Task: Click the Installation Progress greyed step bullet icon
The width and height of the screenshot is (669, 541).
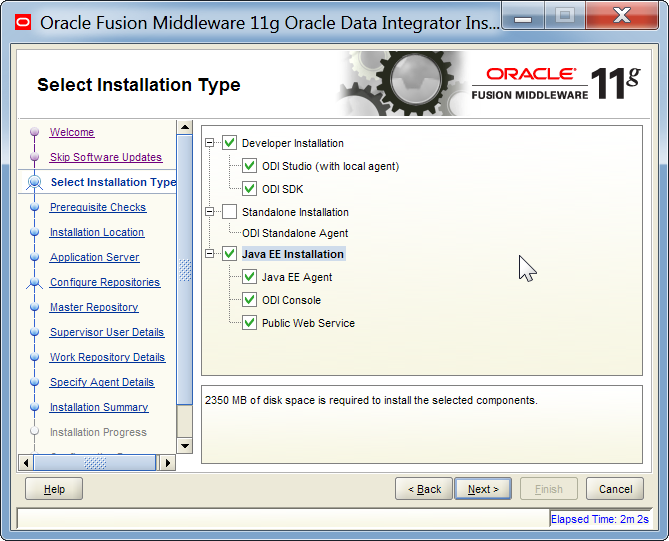Action: tap(35, 432)
